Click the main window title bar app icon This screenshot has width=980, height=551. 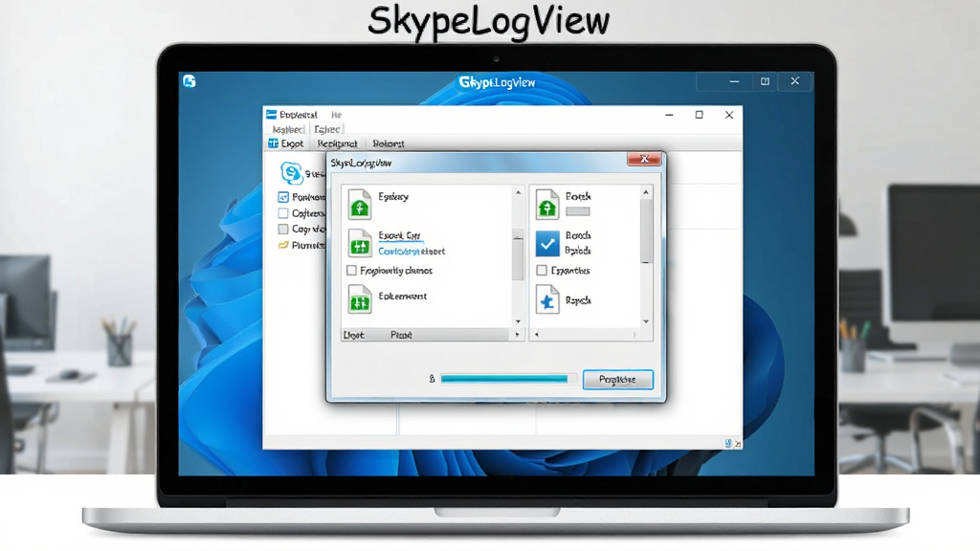(x=271, y=115)
